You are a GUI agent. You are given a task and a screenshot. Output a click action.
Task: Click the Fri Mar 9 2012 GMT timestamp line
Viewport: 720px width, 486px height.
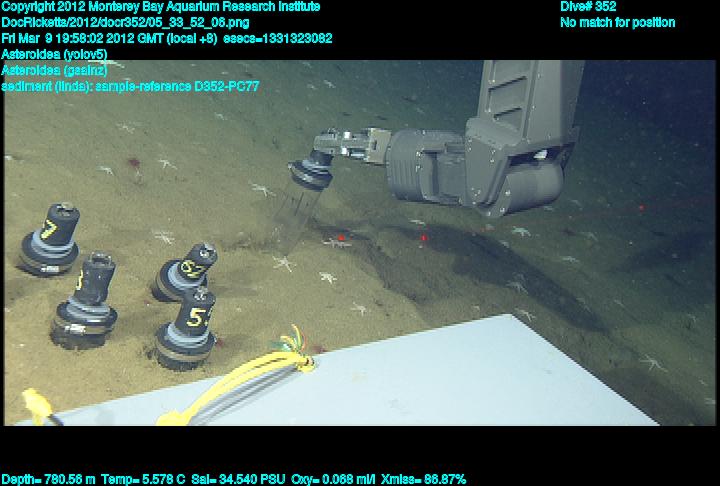[167, 38]
